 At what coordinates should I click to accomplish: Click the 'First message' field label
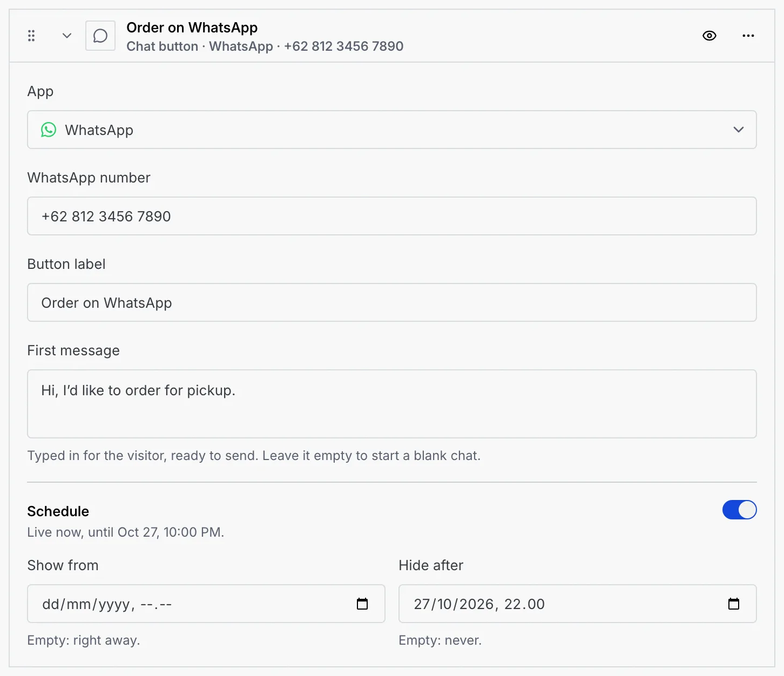click(x=73, y=350)
